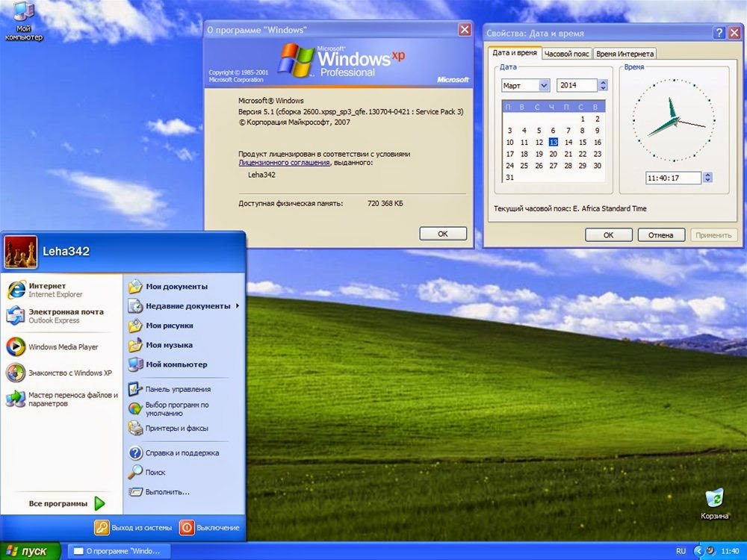Expand Все программы list
747x560 pixels.
(66, 503)
